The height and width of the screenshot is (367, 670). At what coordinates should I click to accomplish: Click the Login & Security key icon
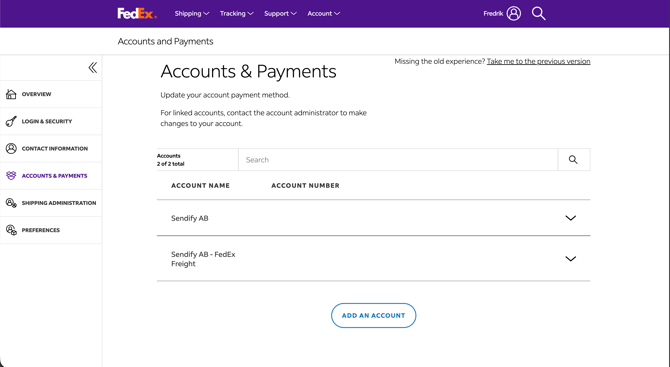(x=11, y=121)
